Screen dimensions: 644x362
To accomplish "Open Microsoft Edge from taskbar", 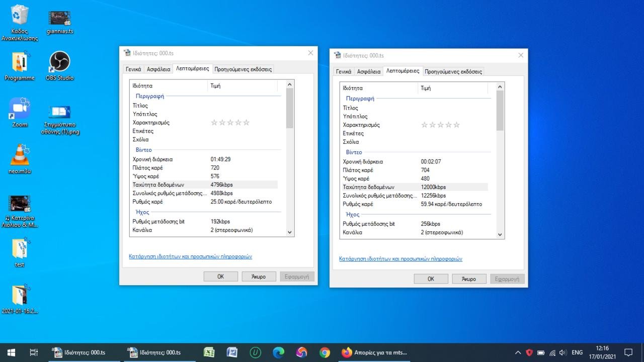I will coord(278,352).
